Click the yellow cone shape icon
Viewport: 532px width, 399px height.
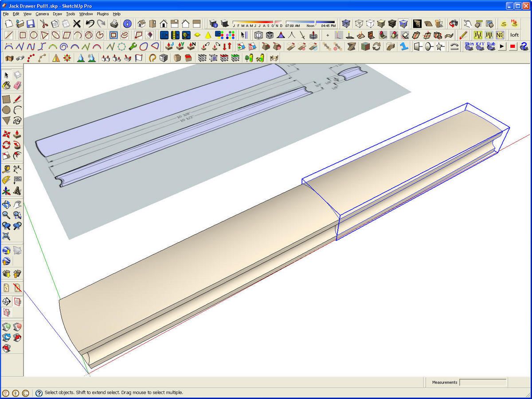coord(208,35)
